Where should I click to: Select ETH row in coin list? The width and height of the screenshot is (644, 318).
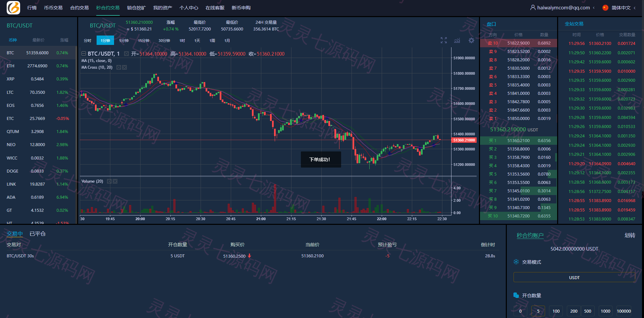pyautogui.click(x=38, y=66)
